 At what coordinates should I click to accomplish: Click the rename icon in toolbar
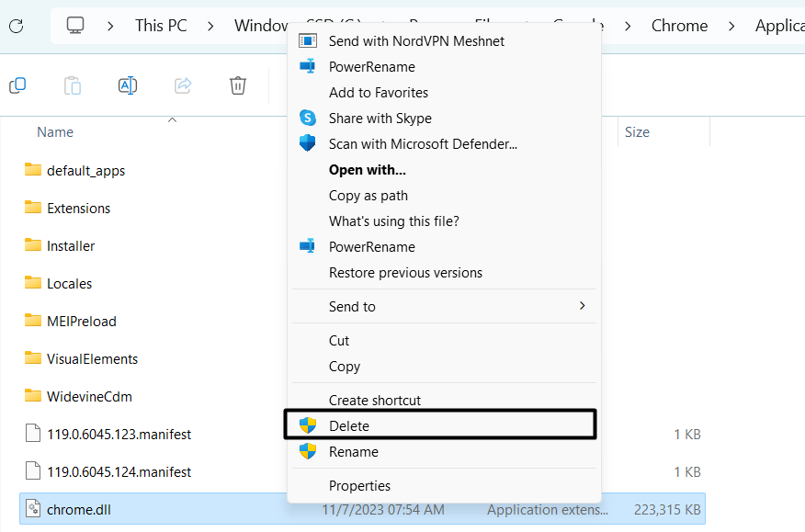pos(128,85)
